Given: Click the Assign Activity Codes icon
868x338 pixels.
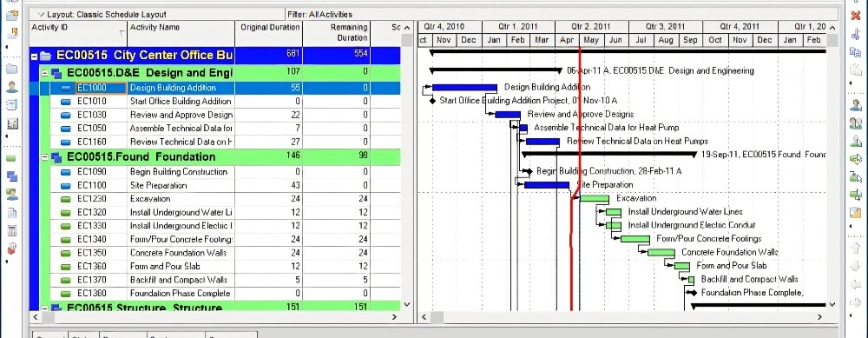Looking at the screenshot, I should (x=855, y=158).
